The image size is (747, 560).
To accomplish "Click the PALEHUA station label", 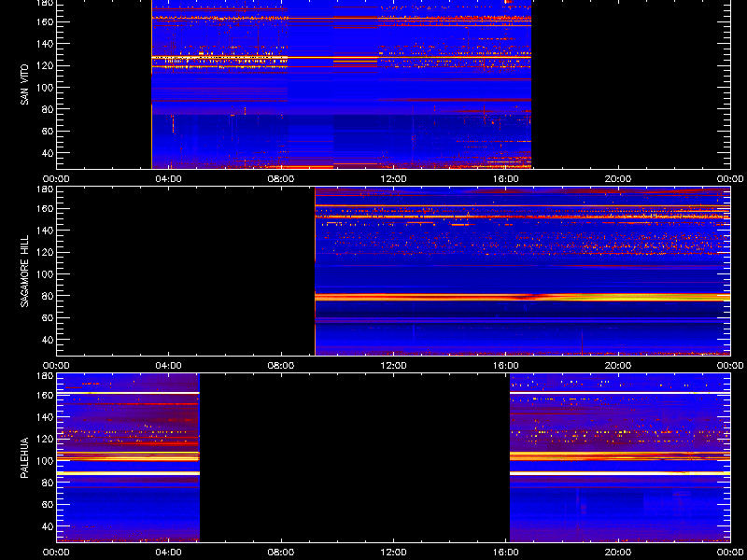I will click(x=25, y=457).
